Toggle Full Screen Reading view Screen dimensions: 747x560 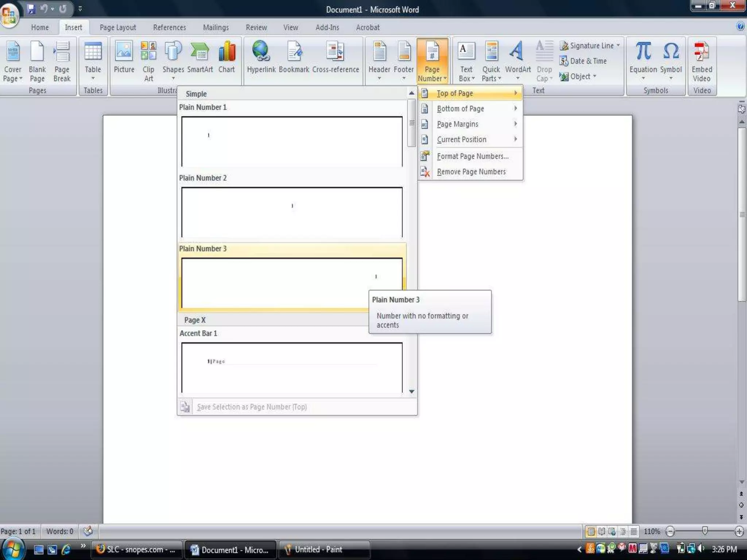[x=601, y=532]
